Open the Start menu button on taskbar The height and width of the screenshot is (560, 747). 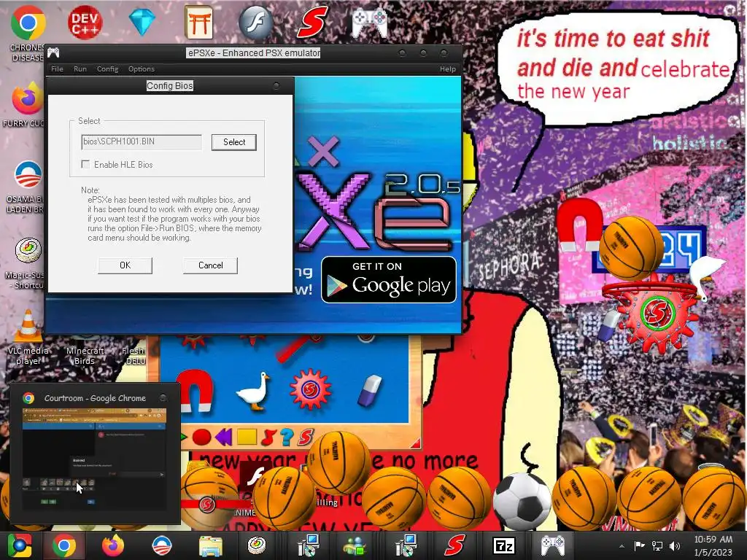(19, 545)
